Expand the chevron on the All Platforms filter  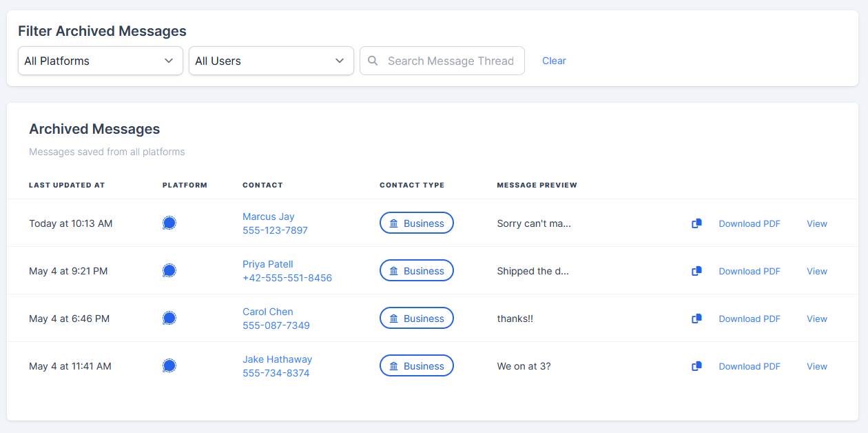point(169,61)
